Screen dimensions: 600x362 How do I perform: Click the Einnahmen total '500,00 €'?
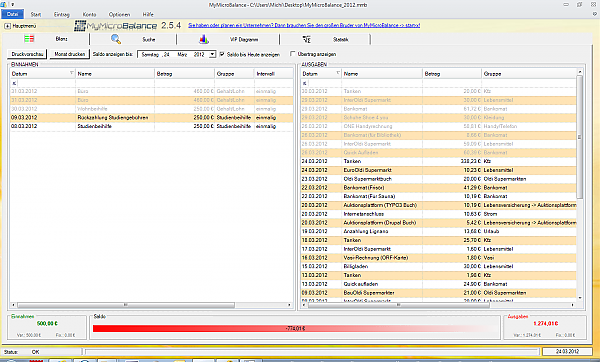coord(47,323)
